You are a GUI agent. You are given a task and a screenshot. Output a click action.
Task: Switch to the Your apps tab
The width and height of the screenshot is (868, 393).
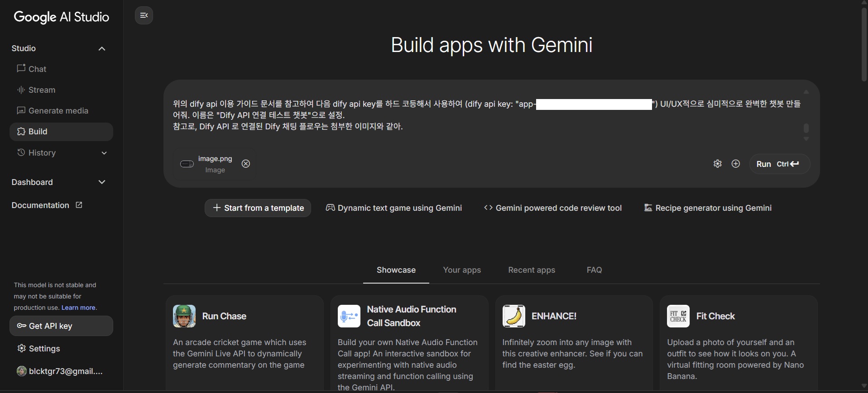(x=462, y=270)
